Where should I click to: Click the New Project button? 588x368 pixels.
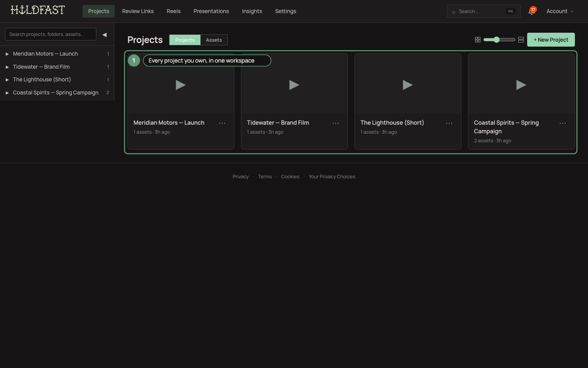(x=551, y=40)
